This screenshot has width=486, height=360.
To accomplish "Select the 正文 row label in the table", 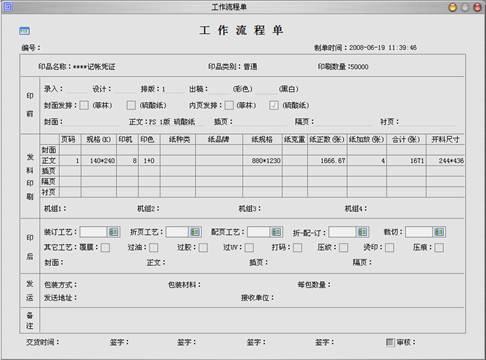I will [x=49, y=160].
